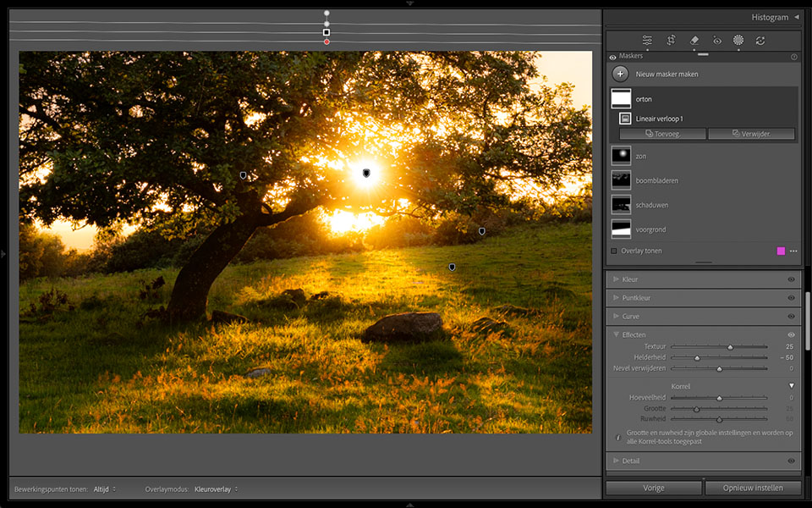This screenshot has height=508, width=812.
Task: Open the overlay options three-dots menu
Action: [x=793, y=251]
